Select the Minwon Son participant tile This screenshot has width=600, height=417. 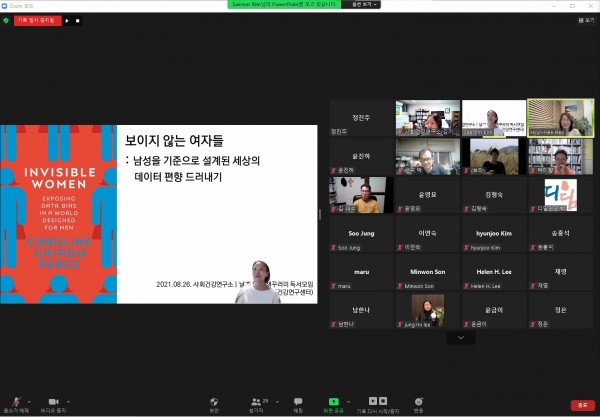click(x=428, y=272)
